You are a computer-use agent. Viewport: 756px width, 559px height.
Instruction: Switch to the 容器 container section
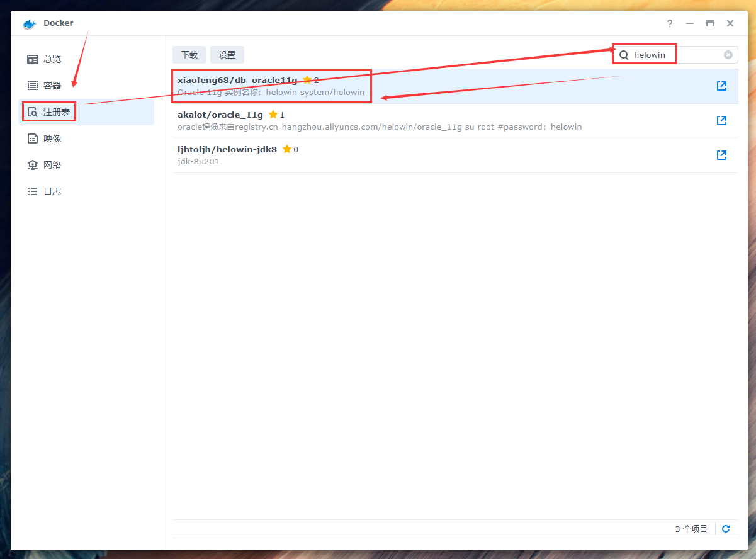(x=52, y=86)
